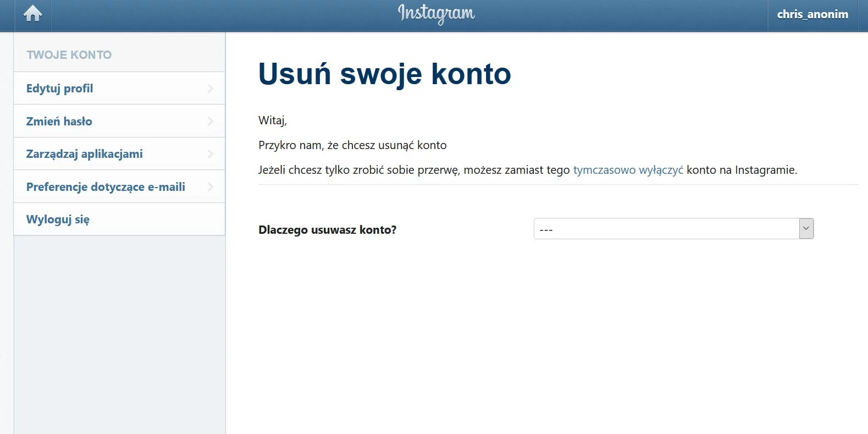Follow the tymczasowo wyłączyć link
868x434 pixels.
point(628,170)
